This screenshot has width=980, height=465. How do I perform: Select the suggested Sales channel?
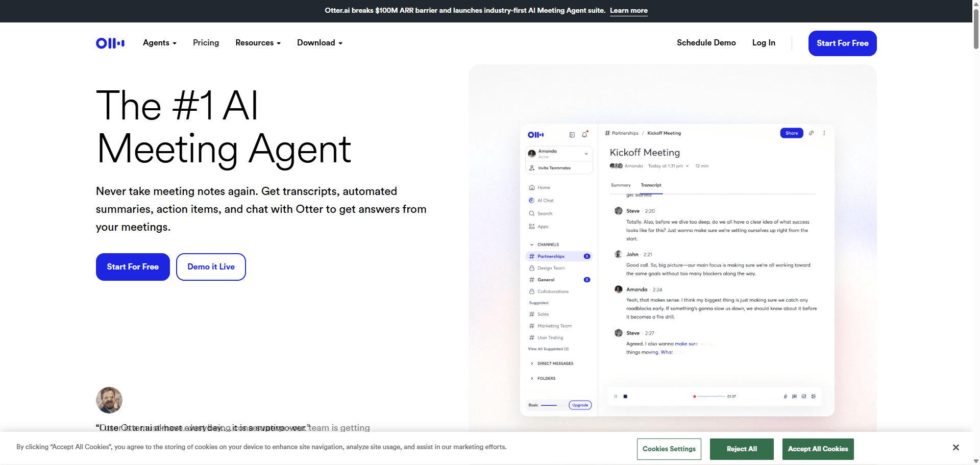click(539, 314)
